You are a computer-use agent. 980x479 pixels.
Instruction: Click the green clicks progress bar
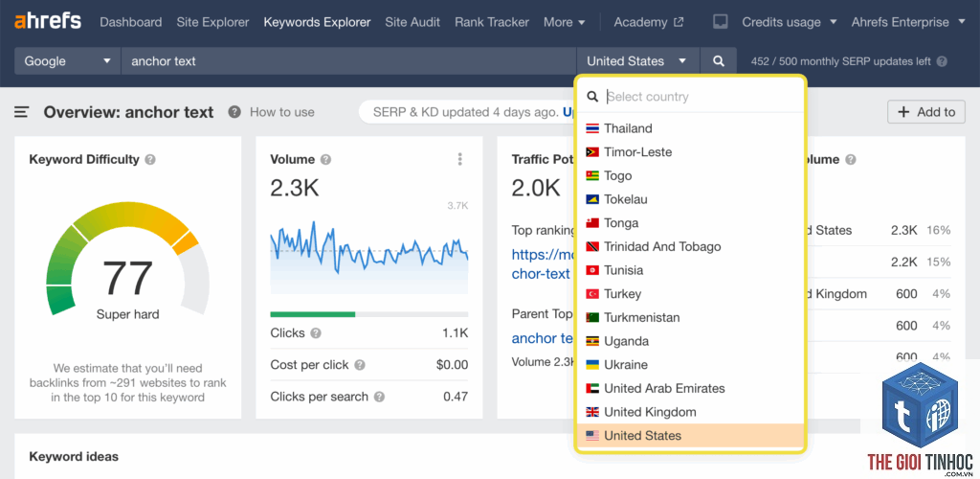pos(313,314)
